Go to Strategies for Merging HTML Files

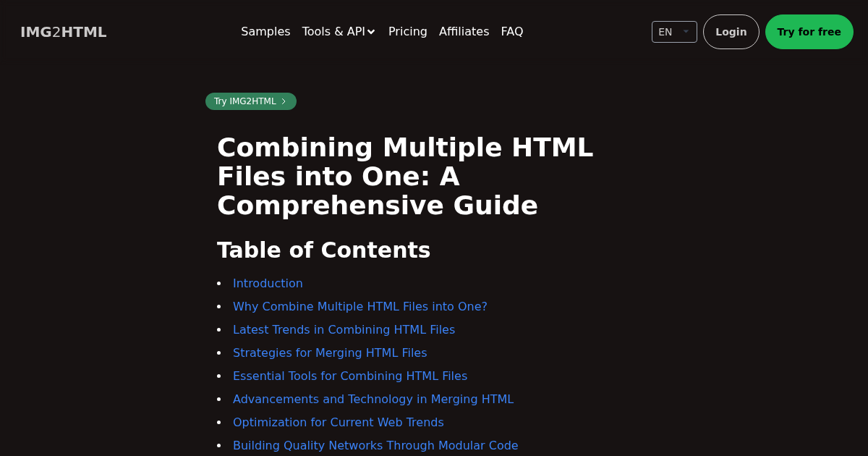click(x=330, y=353)
